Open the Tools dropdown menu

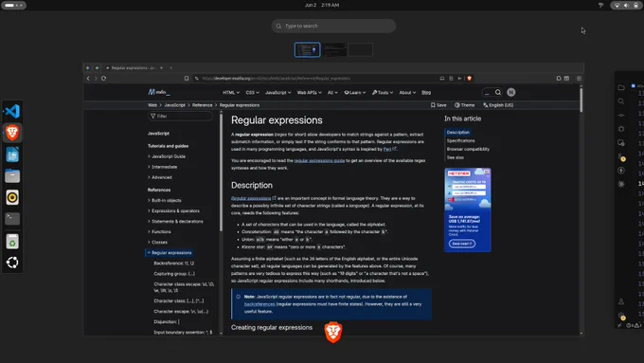tap(383, 93)
